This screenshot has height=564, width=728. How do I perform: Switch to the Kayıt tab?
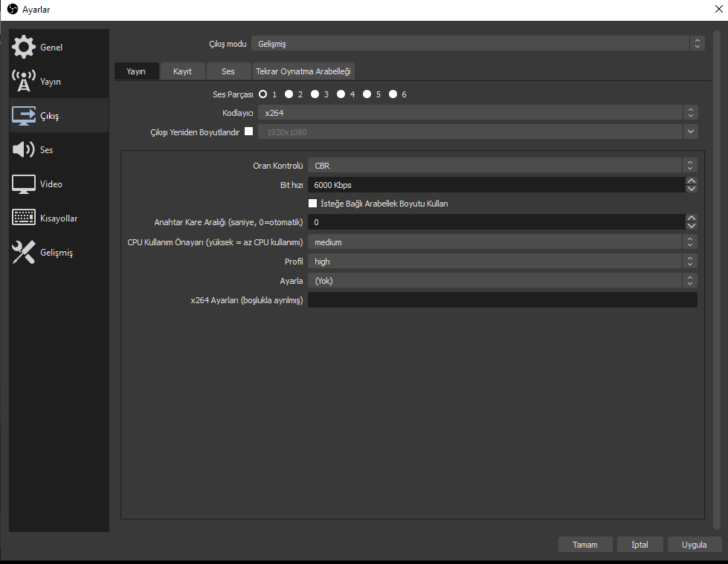pos(182,71)
